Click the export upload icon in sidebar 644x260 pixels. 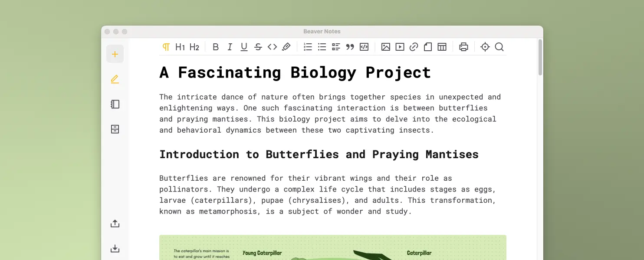(115, 224)
